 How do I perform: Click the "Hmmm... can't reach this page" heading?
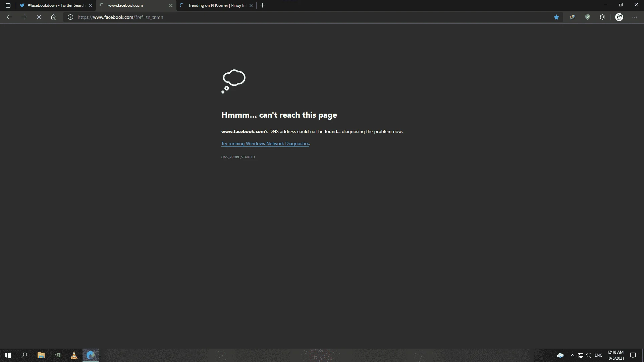[279, 115]
